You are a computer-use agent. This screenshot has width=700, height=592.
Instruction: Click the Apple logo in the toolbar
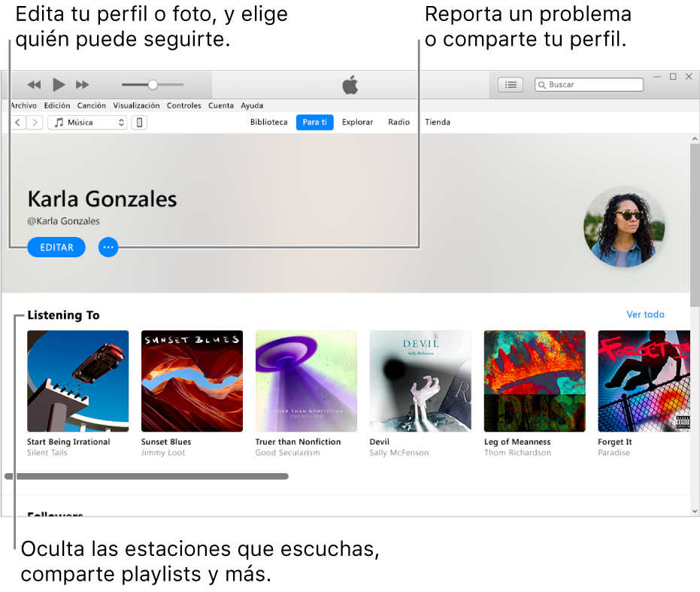click(350, 84)
